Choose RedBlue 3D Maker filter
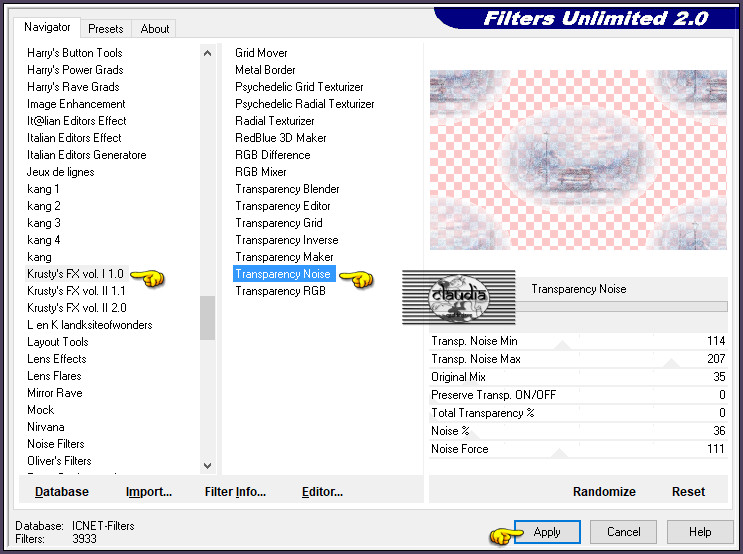Screen dimensions: 743x554 pos(281,138)
